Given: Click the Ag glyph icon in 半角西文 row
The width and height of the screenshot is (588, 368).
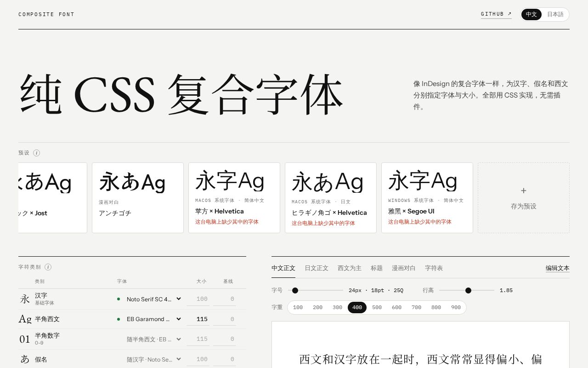Looking at the screenshot, I should pyautogui.click(x=25, y=319).
